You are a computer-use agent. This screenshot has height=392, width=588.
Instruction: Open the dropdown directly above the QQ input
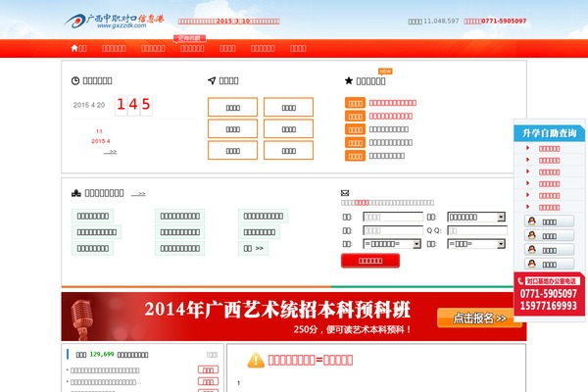[476, 217]
